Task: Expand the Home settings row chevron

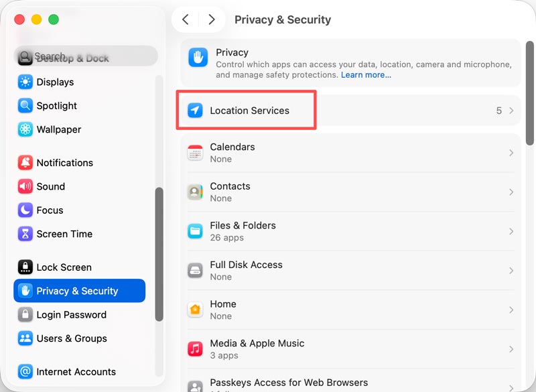Action: pos(513,310)
